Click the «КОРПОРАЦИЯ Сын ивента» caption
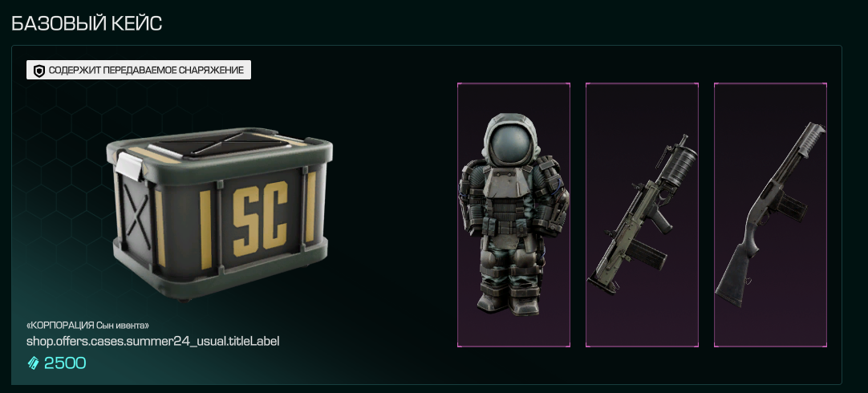Screen dimensions: 868x393 [88, 325]
